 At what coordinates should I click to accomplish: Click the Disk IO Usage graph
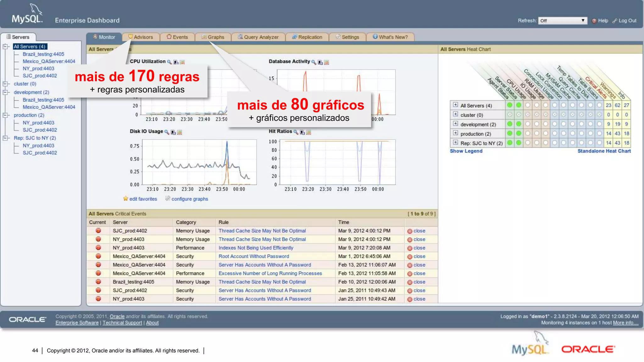tap(199, 162)
